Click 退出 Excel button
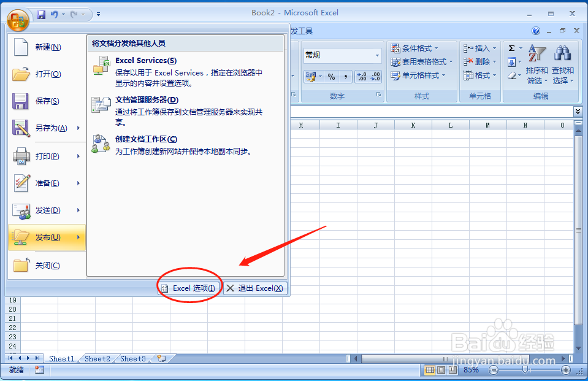Viewport: 588px width, 381px height. tap(255, 288)
